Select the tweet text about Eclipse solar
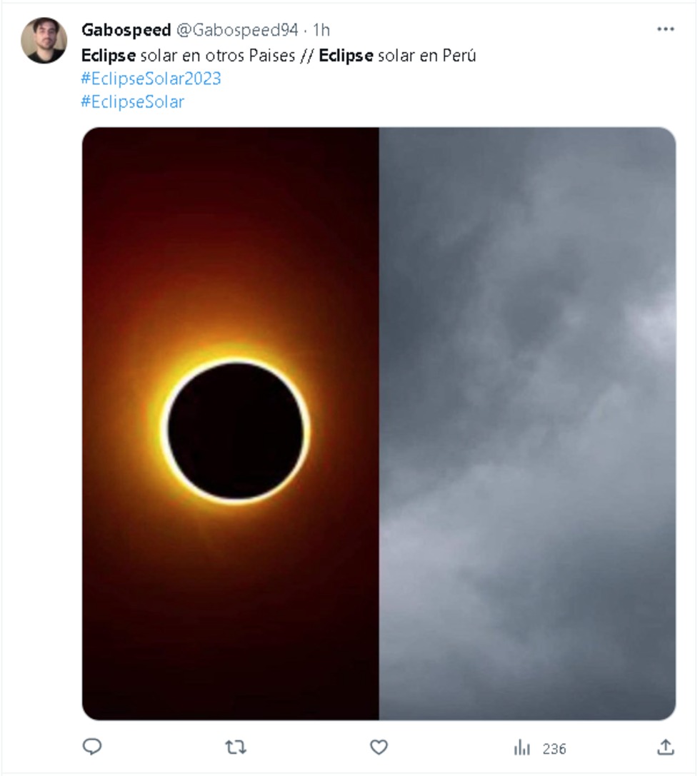 [279, 54]
